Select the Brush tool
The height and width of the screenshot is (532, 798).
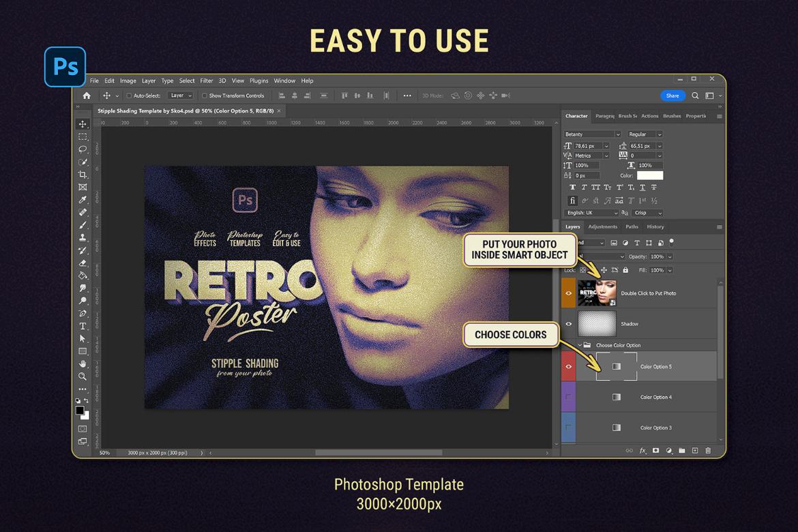(x=83, y=225)
